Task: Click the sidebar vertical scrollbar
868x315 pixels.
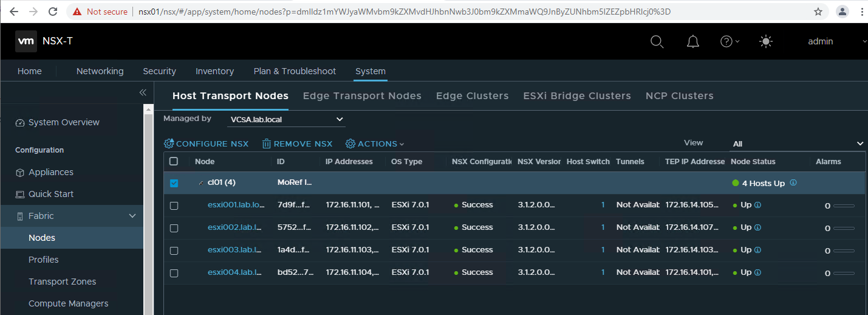Action: [x=147, y=210]
